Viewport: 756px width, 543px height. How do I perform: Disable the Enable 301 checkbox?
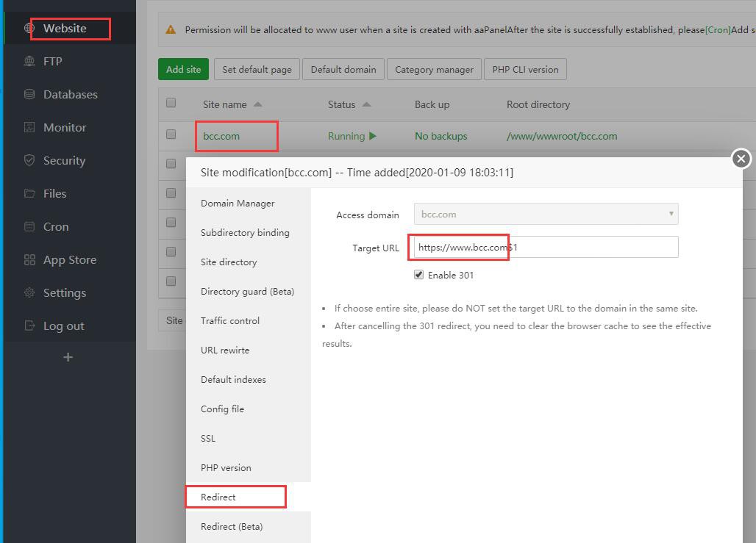tap(418, 275)
